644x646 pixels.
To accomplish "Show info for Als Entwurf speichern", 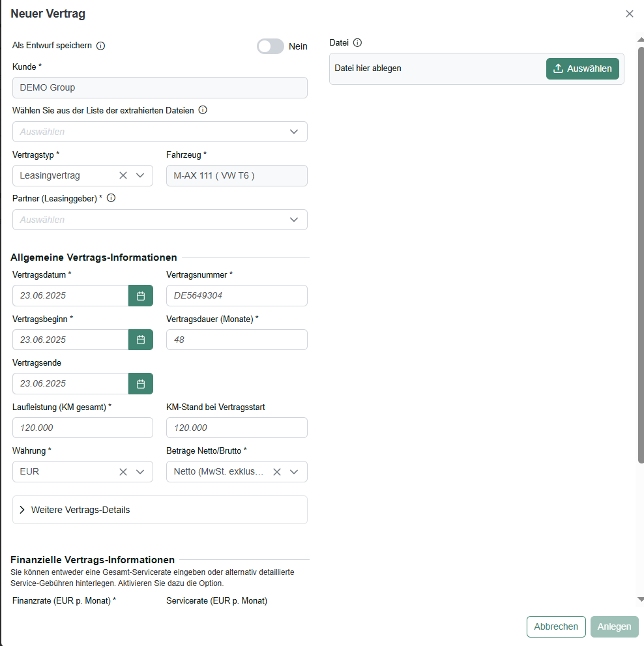I will click(100, 46).
